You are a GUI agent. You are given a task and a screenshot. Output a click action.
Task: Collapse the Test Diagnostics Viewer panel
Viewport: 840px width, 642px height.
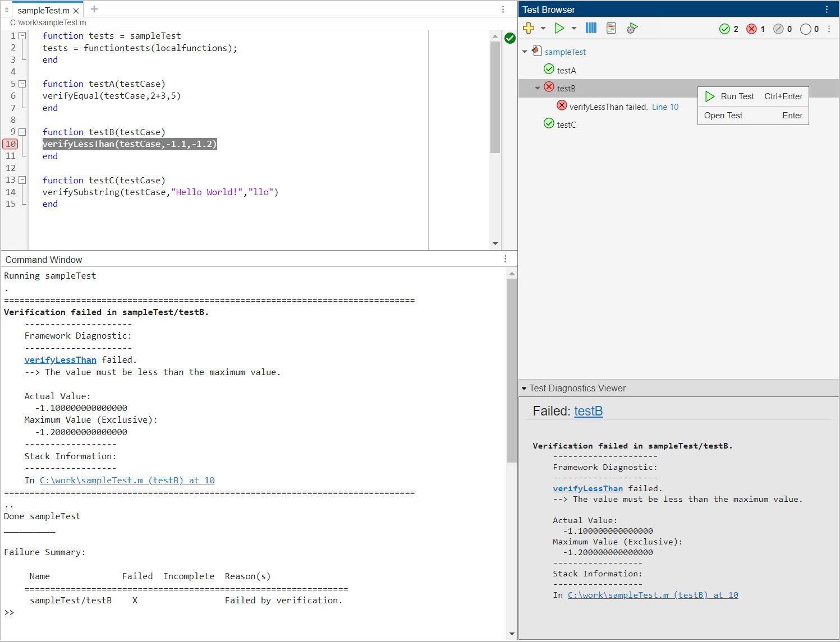(524, 389)
